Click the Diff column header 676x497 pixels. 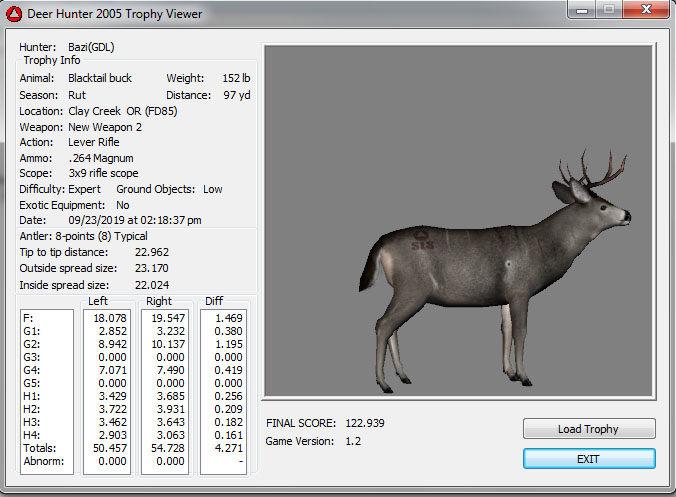pyautogui.click(x=214, y=301)
